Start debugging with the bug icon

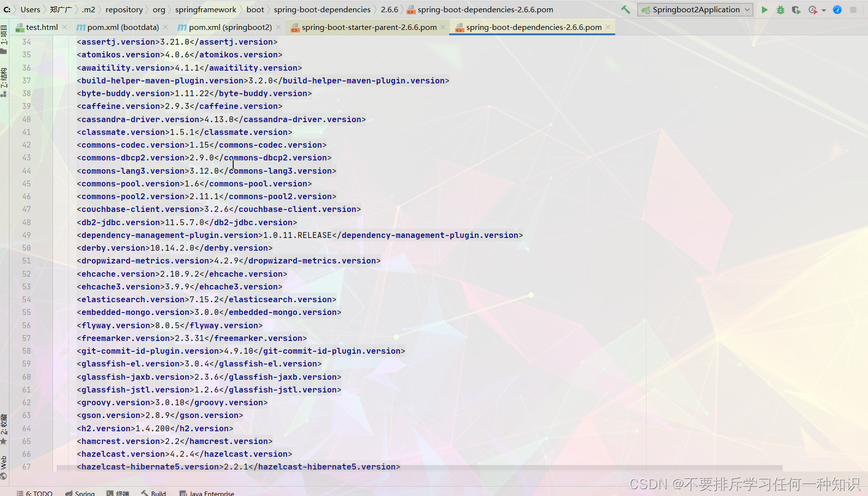(x=780, y=9)
